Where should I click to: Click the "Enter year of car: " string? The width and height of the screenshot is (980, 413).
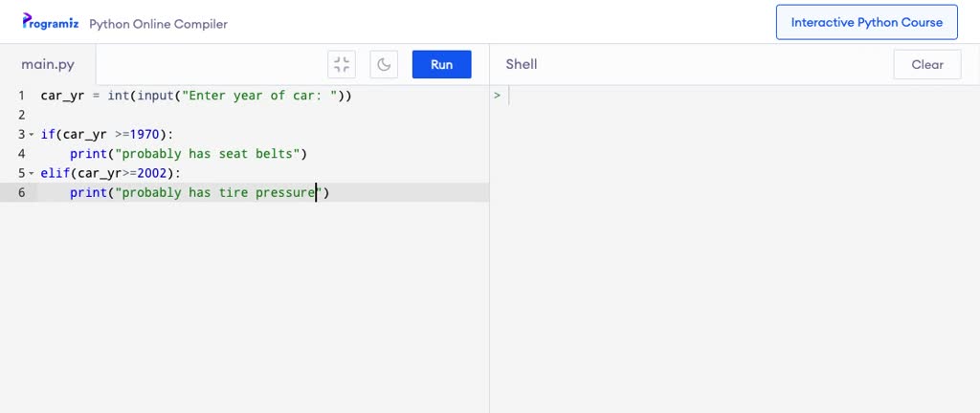pyautogui.click(x=259, y=96)
